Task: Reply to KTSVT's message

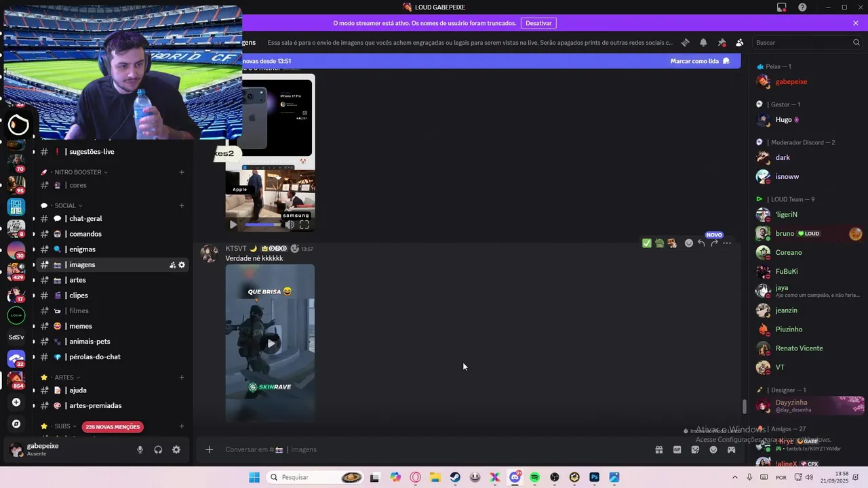Action: pyautogui.click(x=702, y=243)
